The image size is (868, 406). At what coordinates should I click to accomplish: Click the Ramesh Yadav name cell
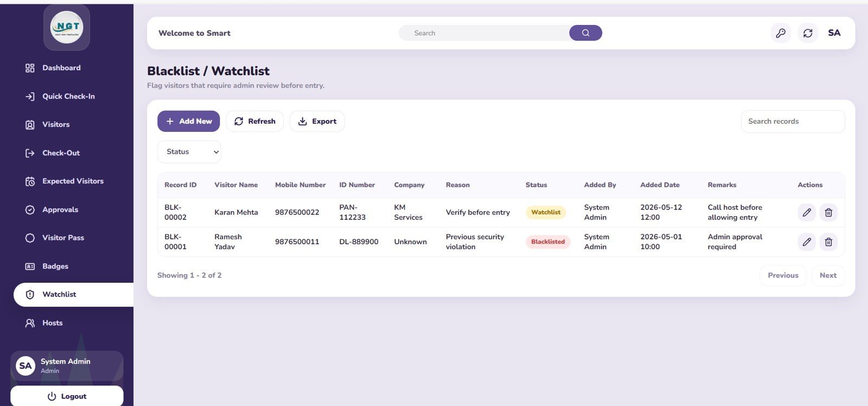(x=228, y=242)
